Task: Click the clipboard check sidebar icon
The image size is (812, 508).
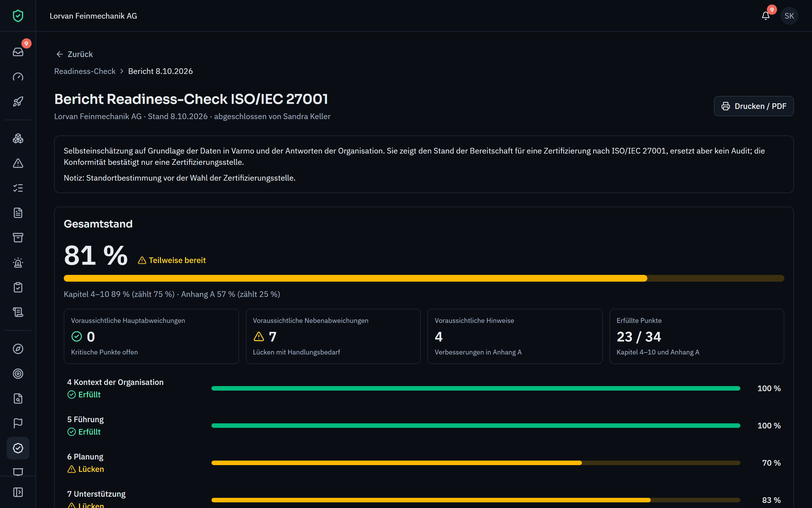Action: click(18, 288)
